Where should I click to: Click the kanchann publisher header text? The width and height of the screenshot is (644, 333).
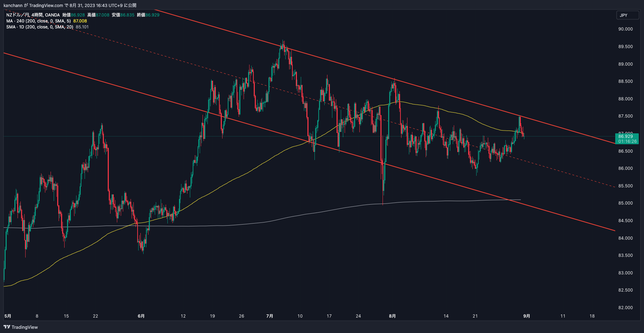click(70, 5)
